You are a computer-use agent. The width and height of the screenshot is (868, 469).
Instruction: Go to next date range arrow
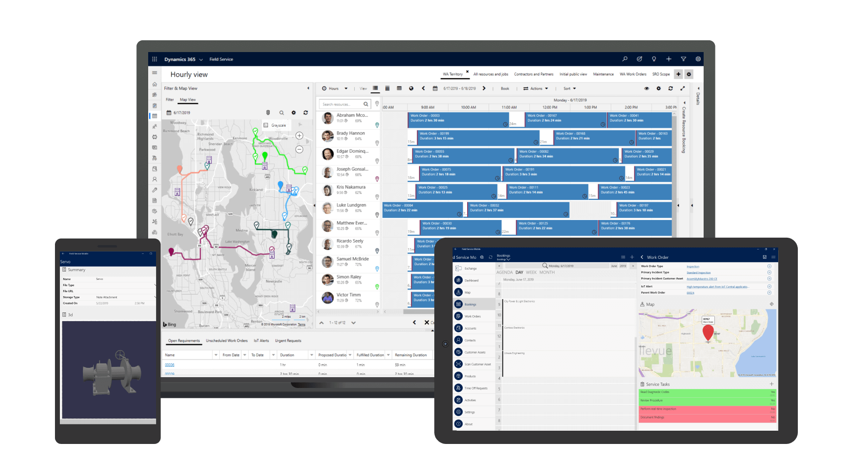pyautogui.click(x=484, y=88)
